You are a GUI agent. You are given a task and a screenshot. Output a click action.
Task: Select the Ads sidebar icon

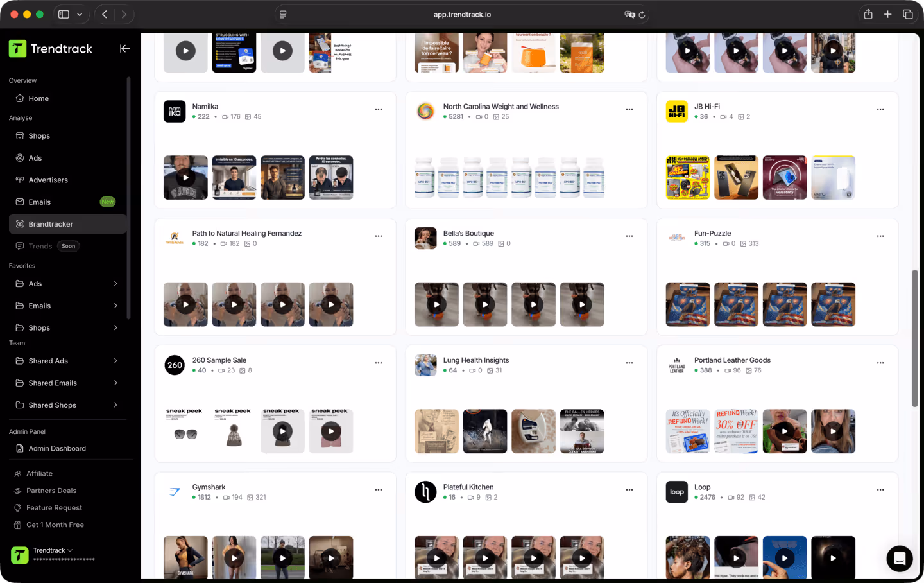[x=21, y=157]
